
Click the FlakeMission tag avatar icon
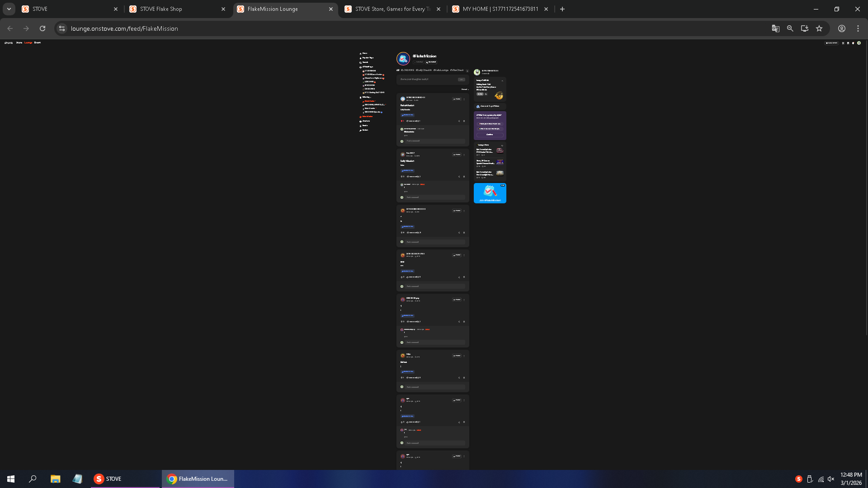pyautogui.click(x=403, y=59)
